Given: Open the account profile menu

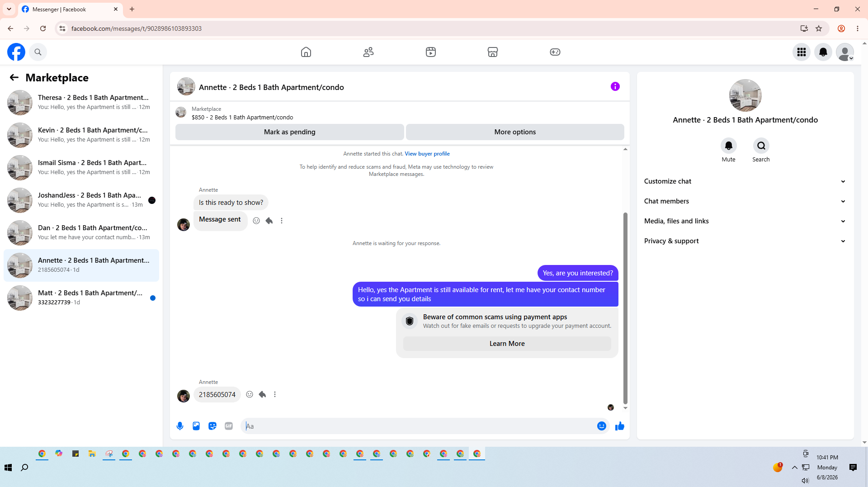Looking at the screenshot, I should pos(845,52).
